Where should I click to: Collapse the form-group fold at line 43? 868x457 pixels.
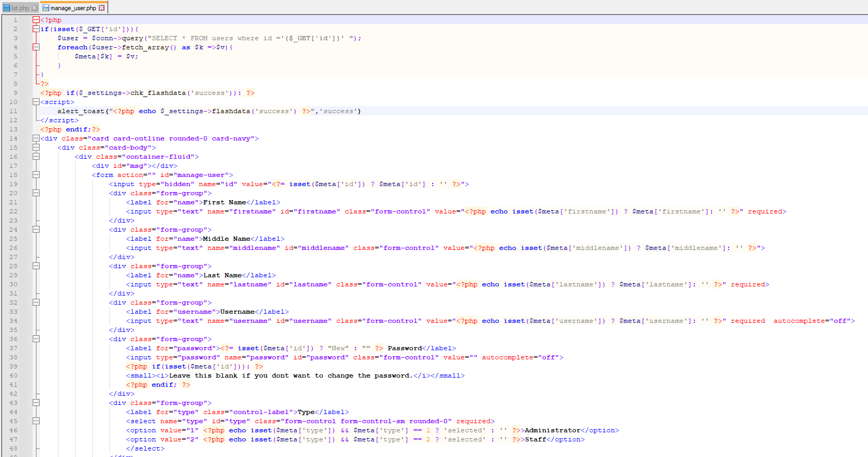[x=36, y=403]
